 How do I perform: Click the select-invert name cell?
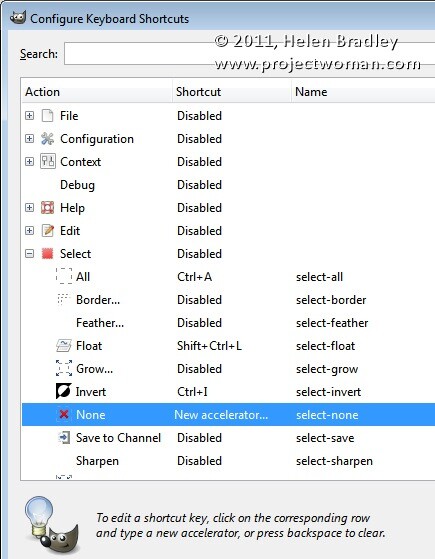tap(328, 391)
